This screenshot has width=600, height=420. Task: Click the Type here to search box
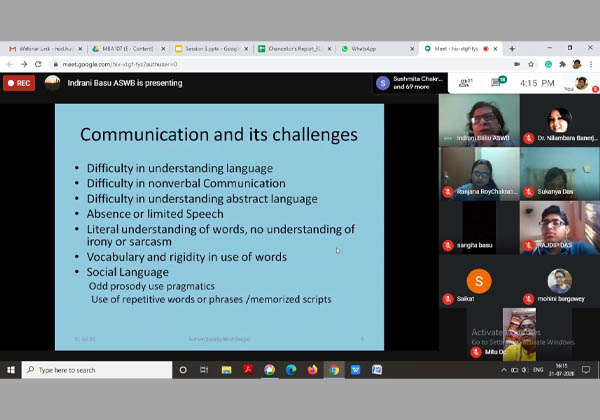point(97,370)
